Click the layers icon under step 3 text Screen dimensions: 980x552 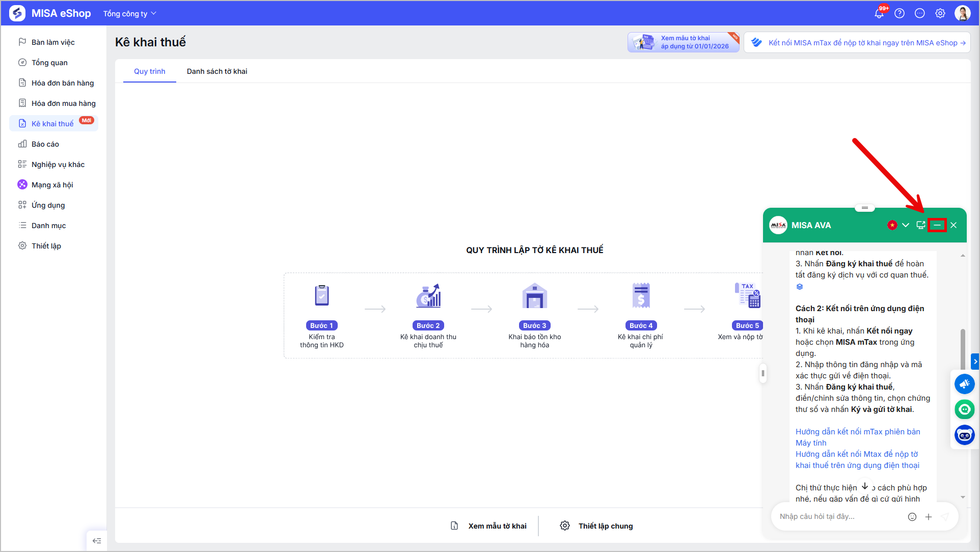tap(800, 287)
